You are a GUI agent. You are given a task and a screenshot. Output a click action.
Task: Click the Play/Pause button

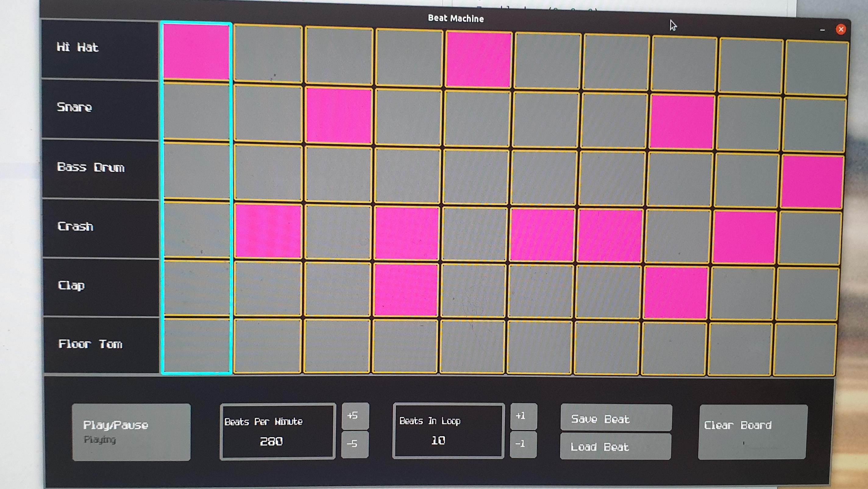pos(131,432)
